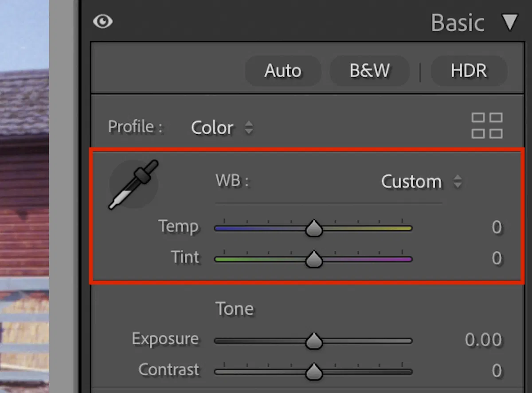
Task: Switch to B&W treatment
Action: [370, 71]
